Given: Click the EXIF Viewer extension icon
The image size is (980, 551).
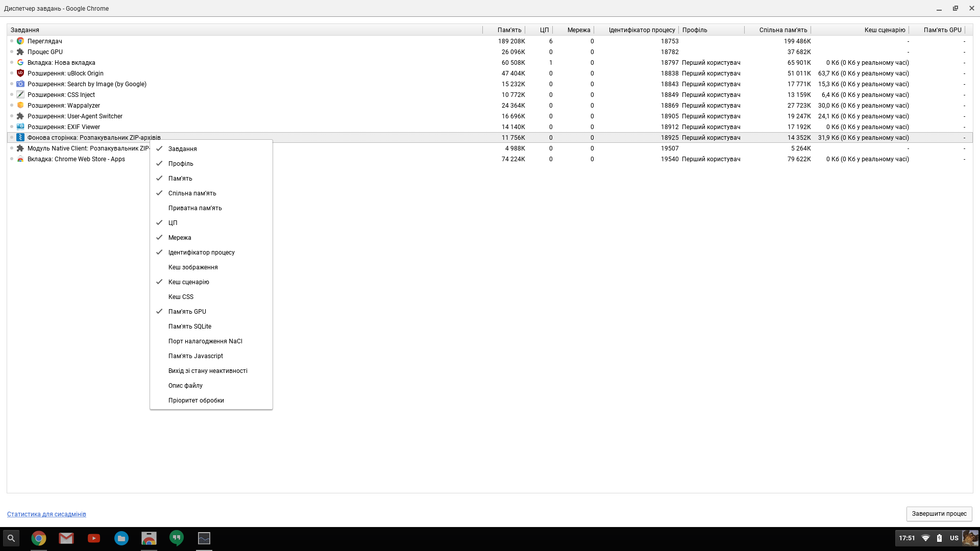Looking at the screenshot, I should (x=20, y=127).
